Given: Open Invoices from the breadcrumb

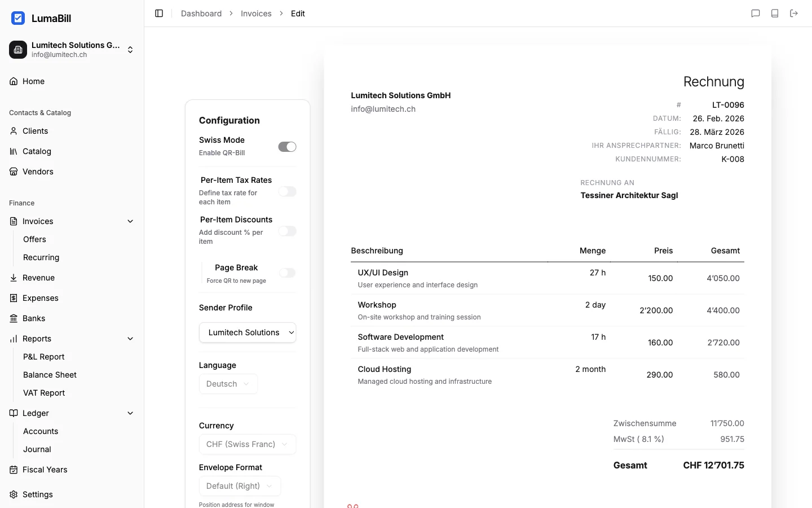Looking at the screenshot, I should pyautogui.click(x=256, y=13).
